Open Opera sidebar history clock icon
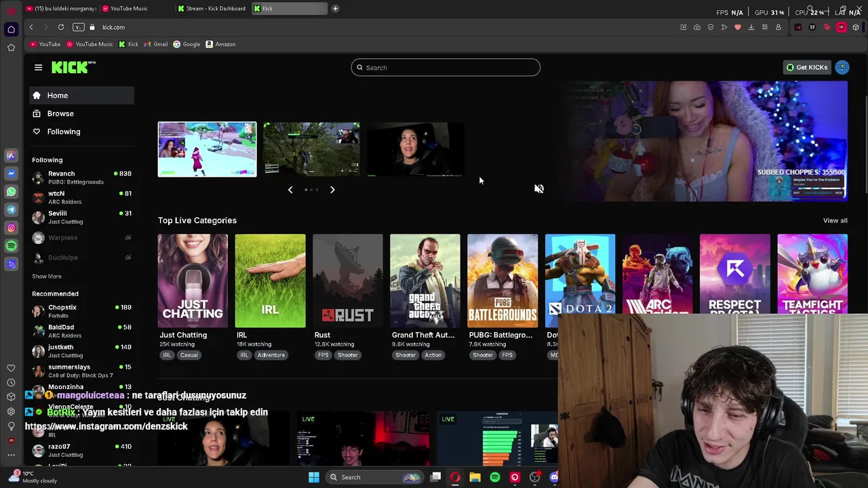Image resolution: width=868 pixels, height=488 pixels. pos(11,382)
